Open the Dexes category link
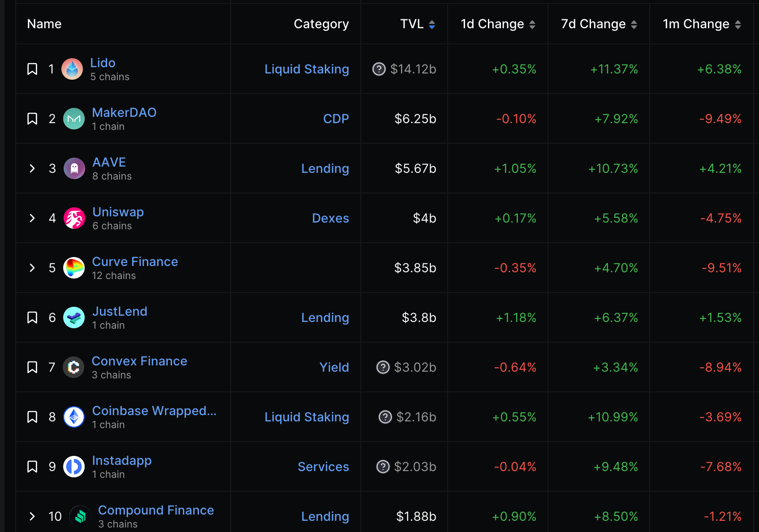 tap(330, 218)
